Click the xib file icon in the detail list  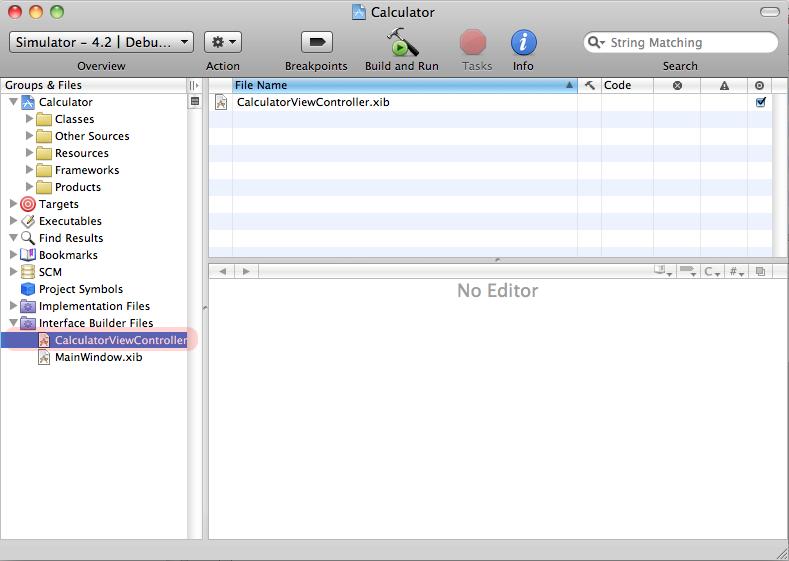pyautogui.click(x=221, y=102)
